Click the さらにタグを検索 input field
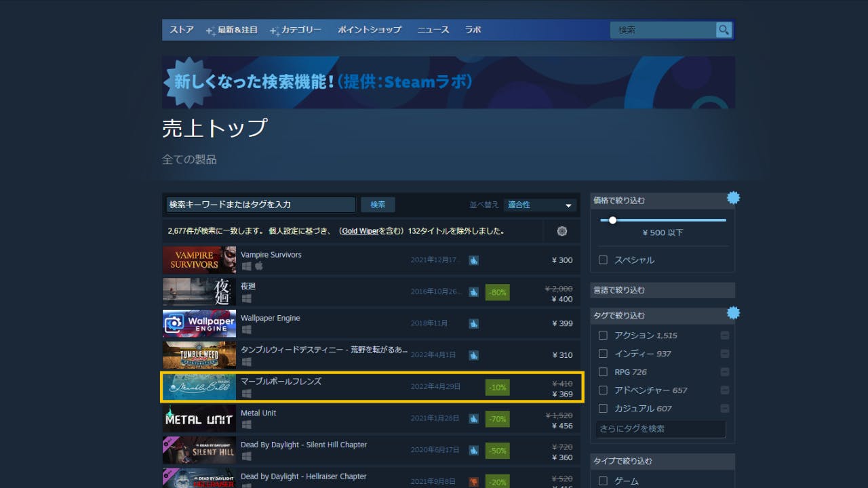Image resolution: width=868 pixels, height=488 pixels. [x=660, y=429]
